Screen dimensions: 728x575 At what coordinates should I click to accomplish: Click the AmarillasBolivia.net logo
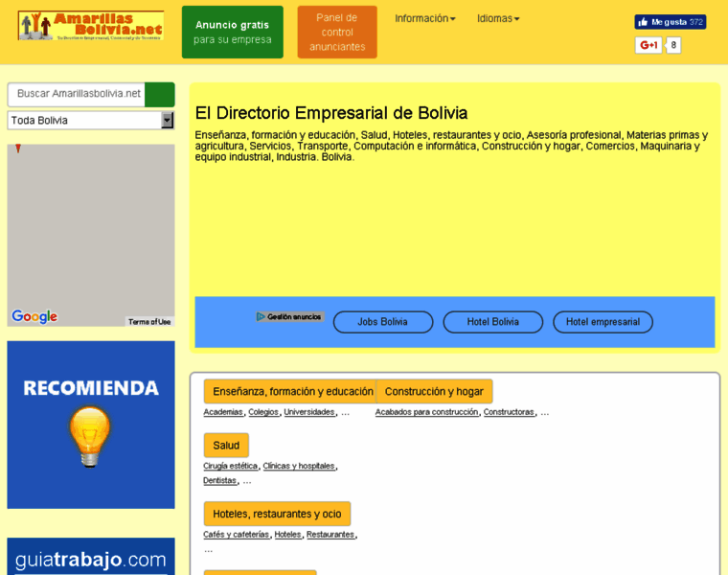[91, 26]
